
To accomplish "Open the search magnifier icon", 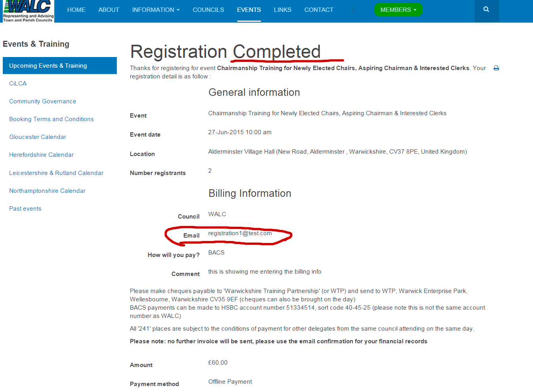I will [486, 10].
